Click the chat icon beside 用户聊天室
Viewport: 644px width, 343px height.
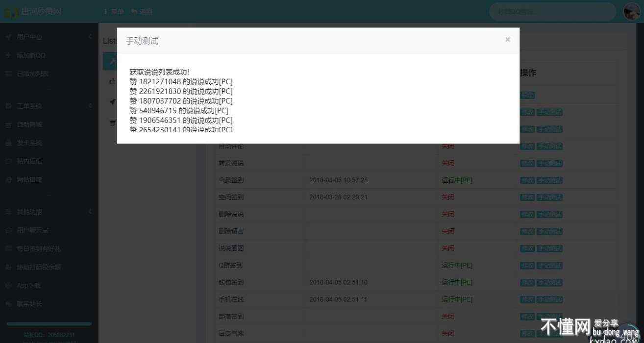coord(8,230)
